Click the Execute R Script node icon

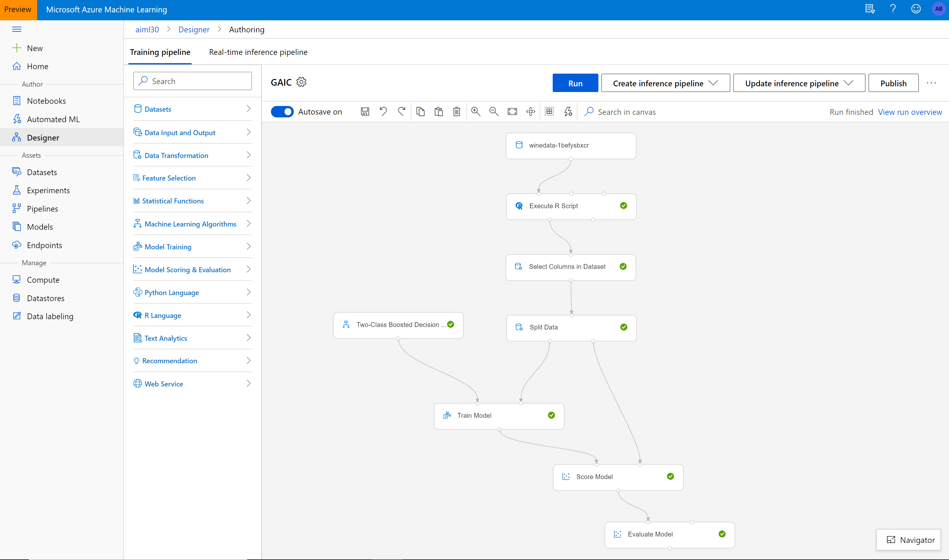click(x=520, y=205)
